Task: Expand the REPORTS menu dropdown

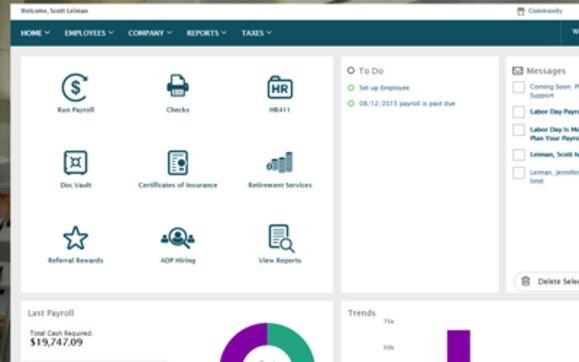Action: point(206,33)
